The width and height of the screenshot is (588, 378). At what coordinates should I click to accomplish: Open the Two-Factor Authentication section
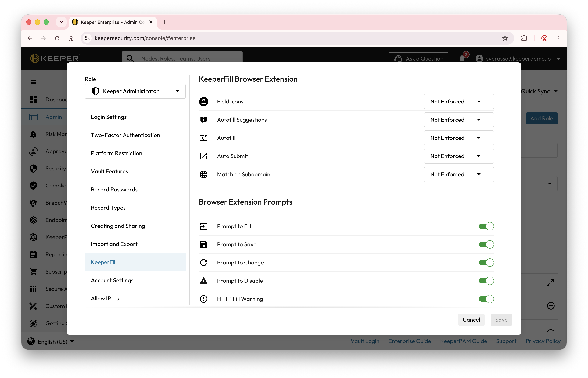(126, 135)
